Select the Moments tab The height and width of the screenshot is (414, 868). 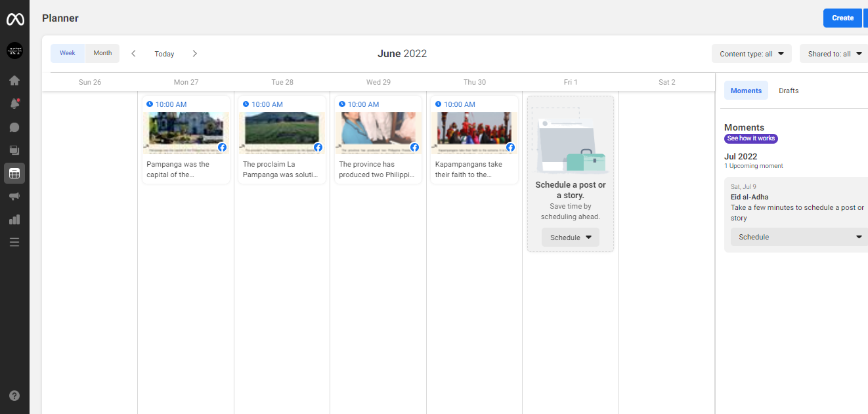coord(746,91)
